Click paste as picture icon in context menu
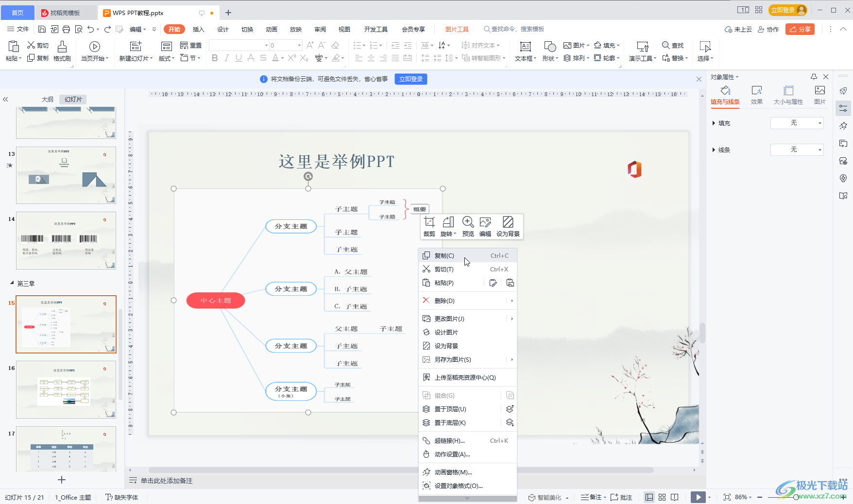 (x=510, y=283)
